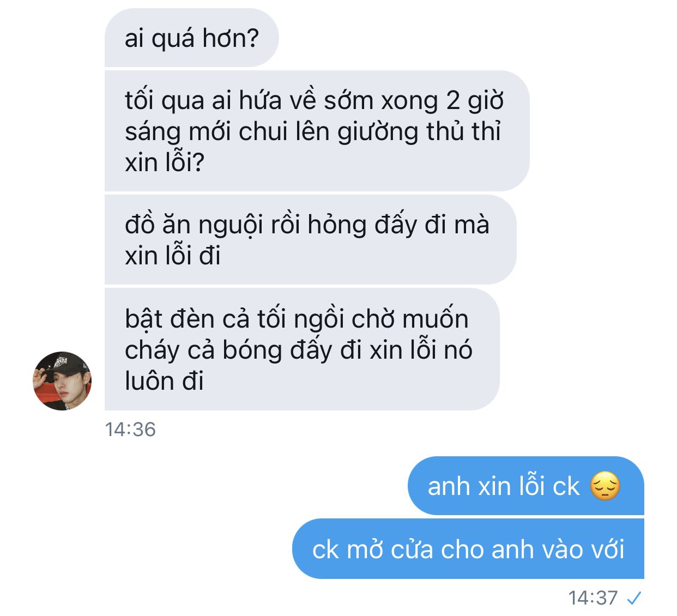This screenshot has height=616, width=677.
Task: Select the "ai quá hơn?" message bubble
Action: [x=191, y=38]
